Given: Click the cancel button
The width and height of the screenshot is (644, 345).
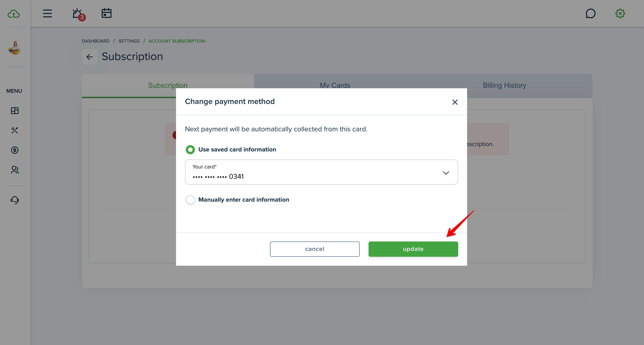Looking at the screenshot, I should pyautogui.click(x=315, y=249).
